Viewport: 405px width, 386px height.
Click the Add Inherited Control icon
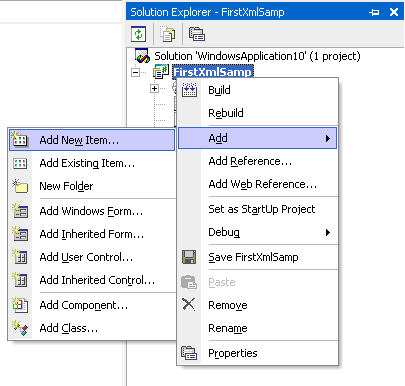(20, 280)
